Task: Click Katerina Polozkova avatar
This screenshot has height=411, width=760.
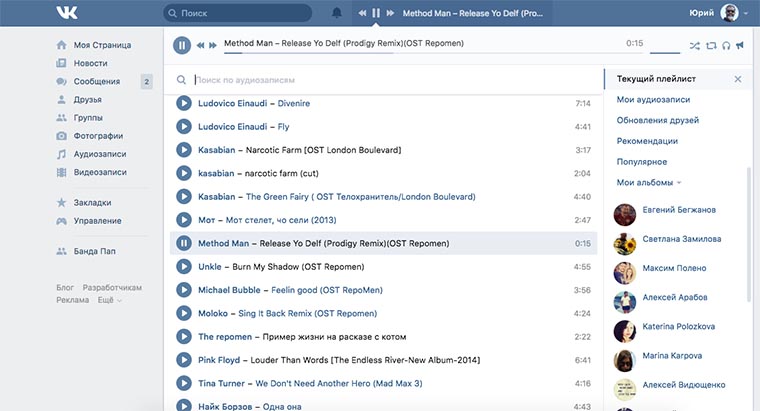Action: coord(625,332)
